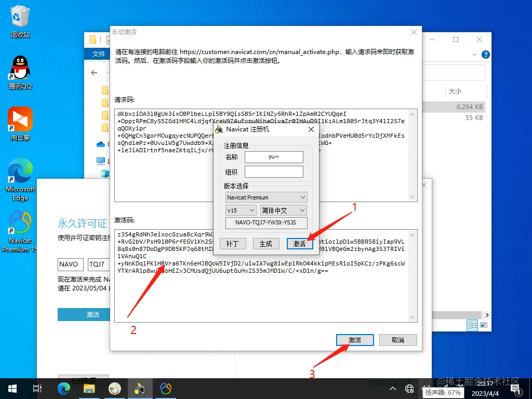Image resolution: width=532 pixels, height=399 pixels.
Task: Open the 简体中文 language dropdown
Action: coord(284,210)
